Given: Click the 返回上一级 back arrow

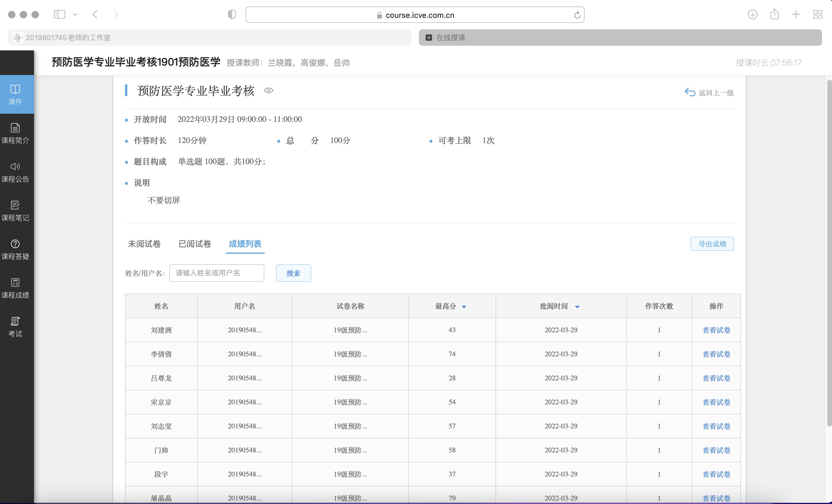Looking at the screenshot, I should pos(689,92).
